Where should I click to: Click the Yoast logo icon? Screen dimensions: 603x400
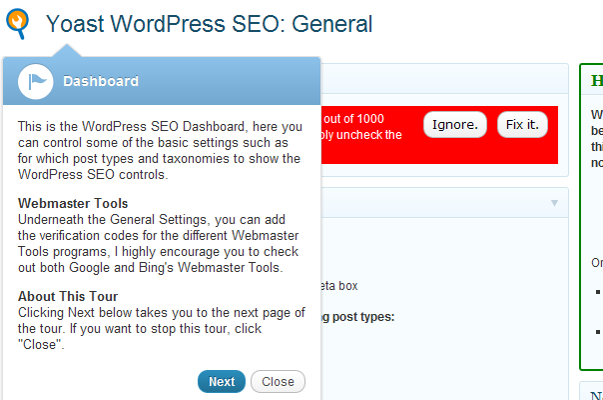point(19,24)
